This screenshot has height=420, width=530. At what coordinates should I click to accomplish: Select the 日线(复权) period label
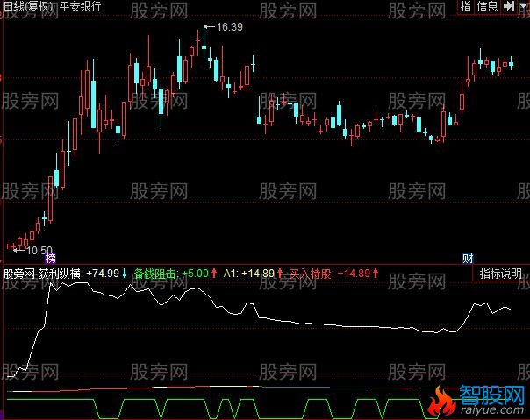(29, 6)
